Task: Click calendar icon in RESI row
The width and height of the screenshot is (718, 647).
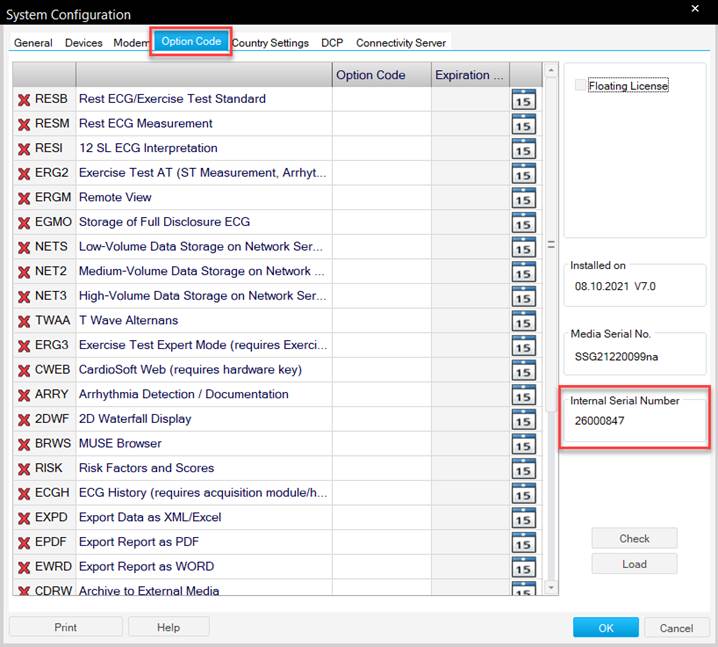Action: [x=523, y=149]
